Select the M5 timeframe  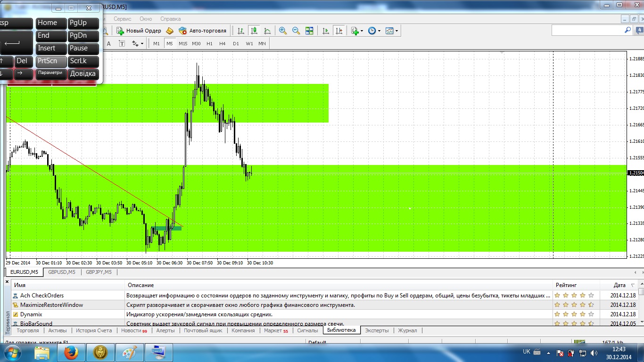pyautogui.click(x=170, y=43)
